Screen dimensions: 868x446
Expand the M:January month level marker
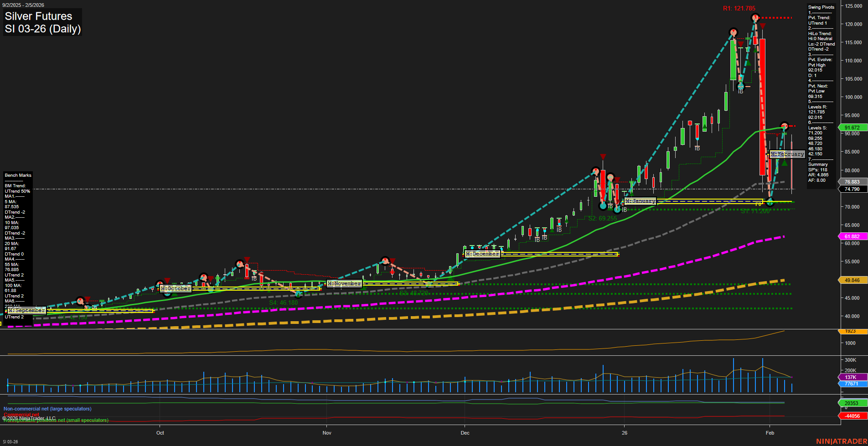tap(640, 200)
